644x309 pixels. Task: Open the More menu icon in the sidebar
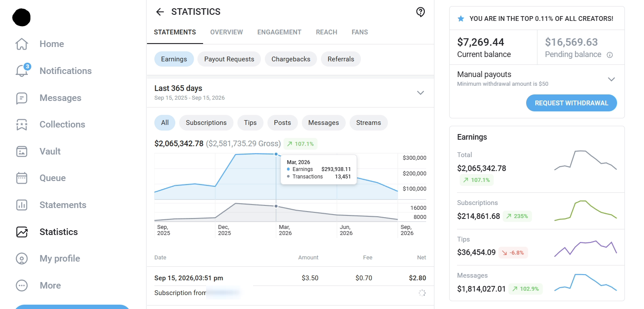coord(22,285)
